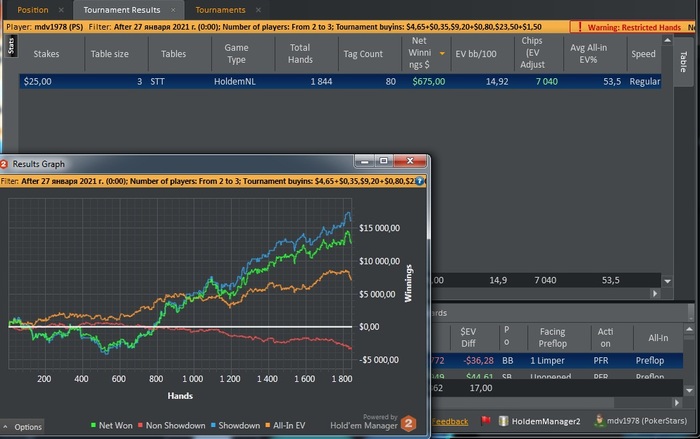Sort hands by All-In column

[658, 338]
